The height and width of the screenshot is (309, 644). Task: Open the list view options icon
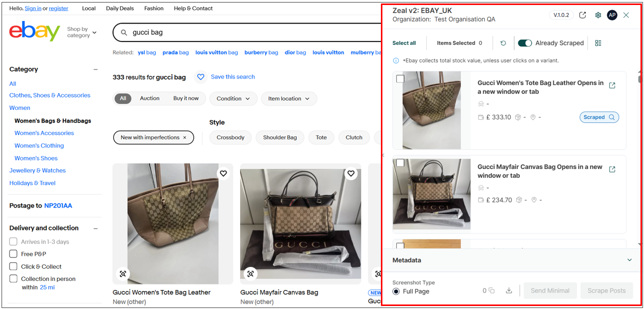pos(598,43)
